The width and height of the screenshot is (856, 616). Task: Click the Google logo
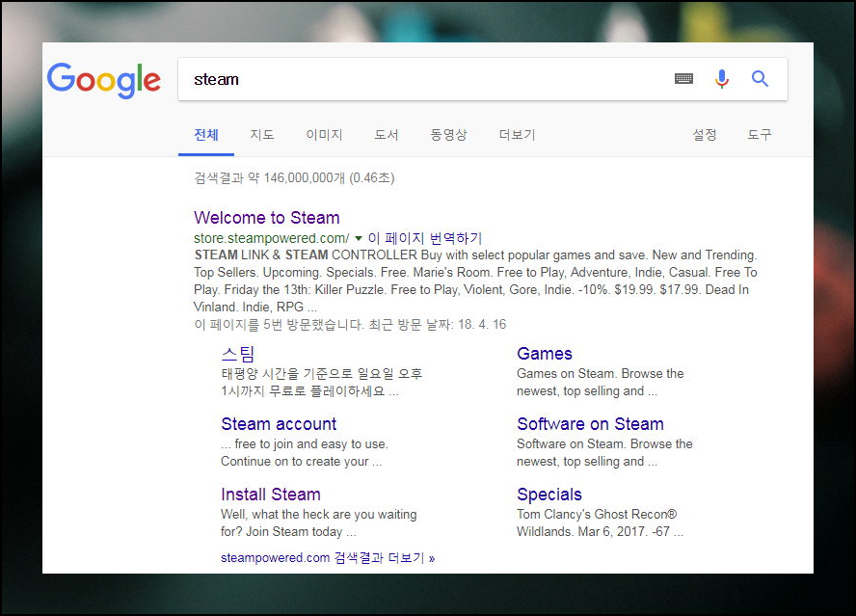click(x=104, y=80)
